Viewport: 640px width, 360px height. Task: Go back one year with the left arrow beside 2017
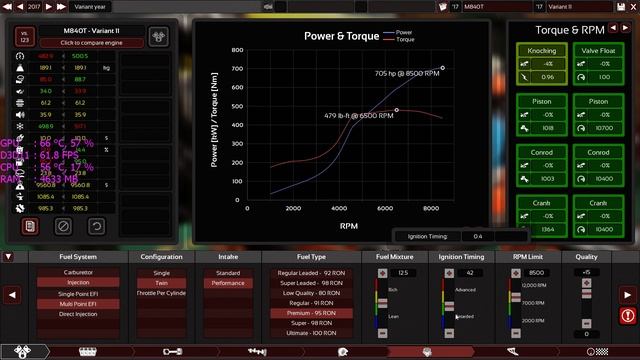(x=20, y=7)
